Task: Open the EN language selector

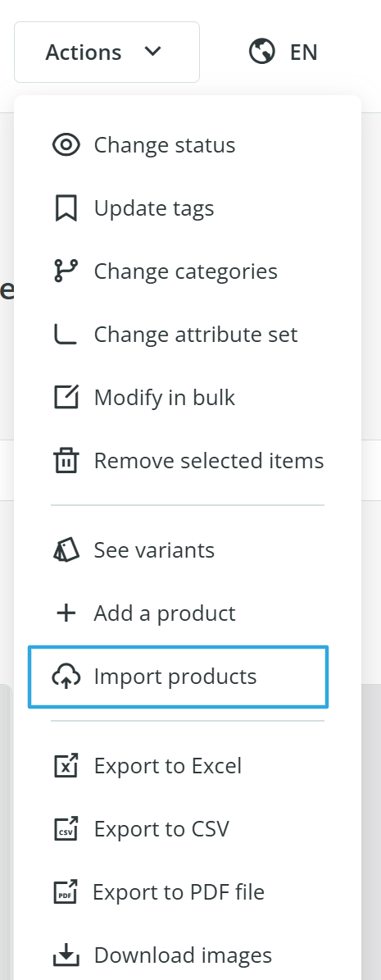Action: click(x=283, y=52)
